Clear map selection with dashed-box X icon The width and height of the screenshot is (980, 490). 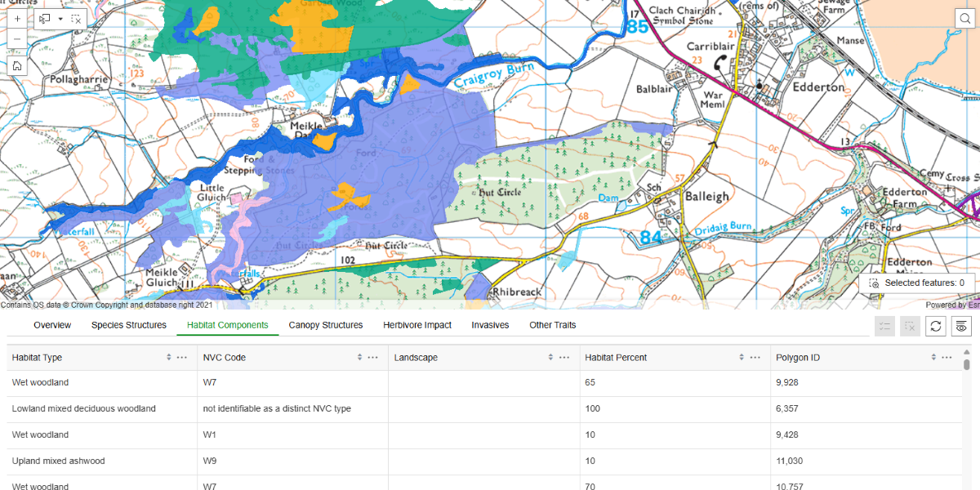coord(76,18)
